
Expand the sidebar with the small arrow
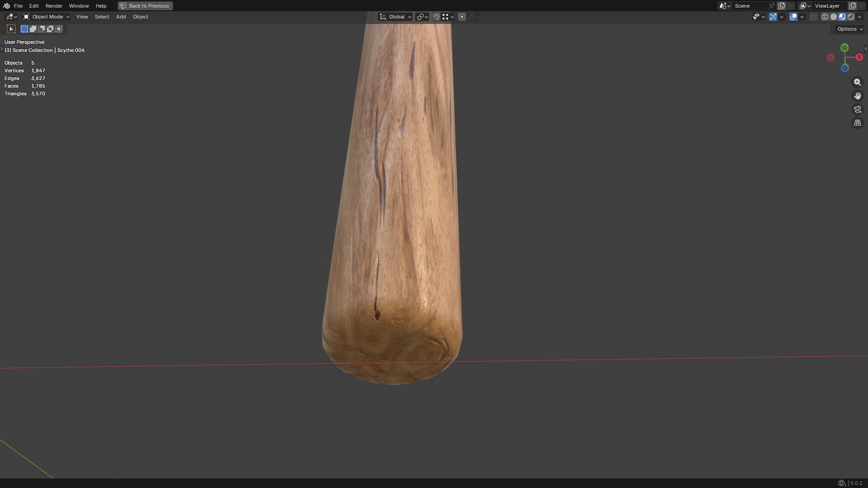coord(865,49)
